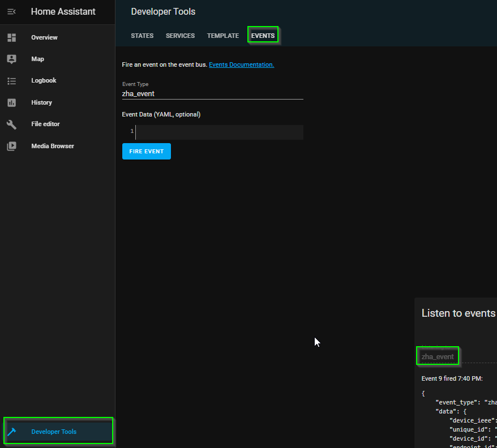Click the Developer Tools page heading

point(163,12)
